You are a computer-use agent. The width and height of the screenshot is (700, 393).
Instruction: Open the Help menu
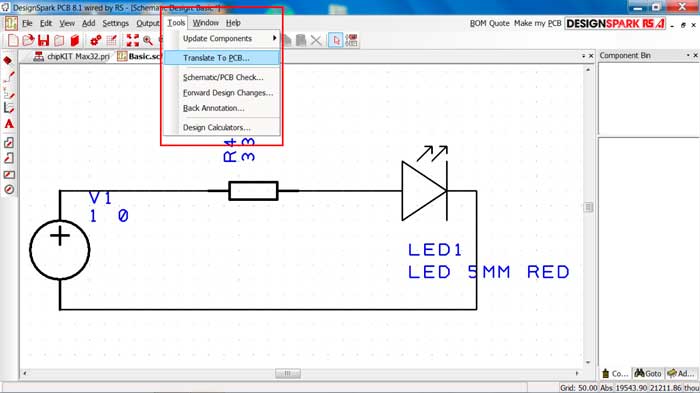pos(233,23)
